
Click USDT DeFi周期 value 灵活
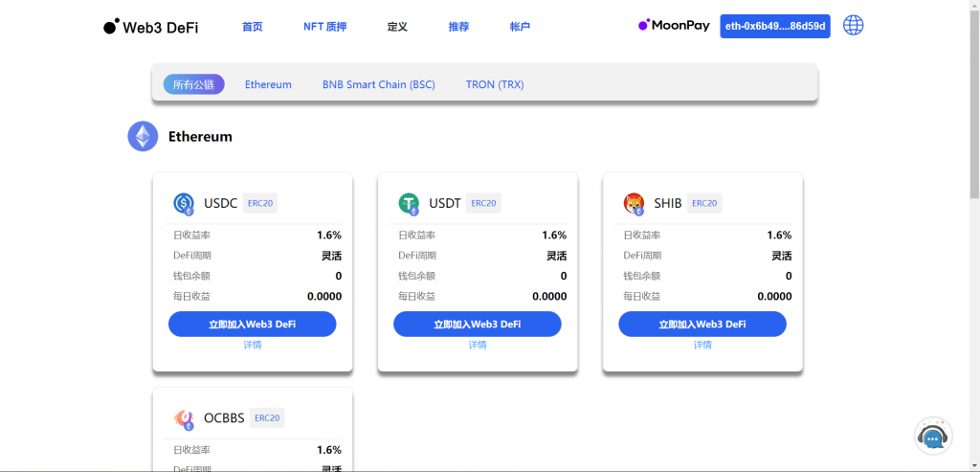coord(557,256)
